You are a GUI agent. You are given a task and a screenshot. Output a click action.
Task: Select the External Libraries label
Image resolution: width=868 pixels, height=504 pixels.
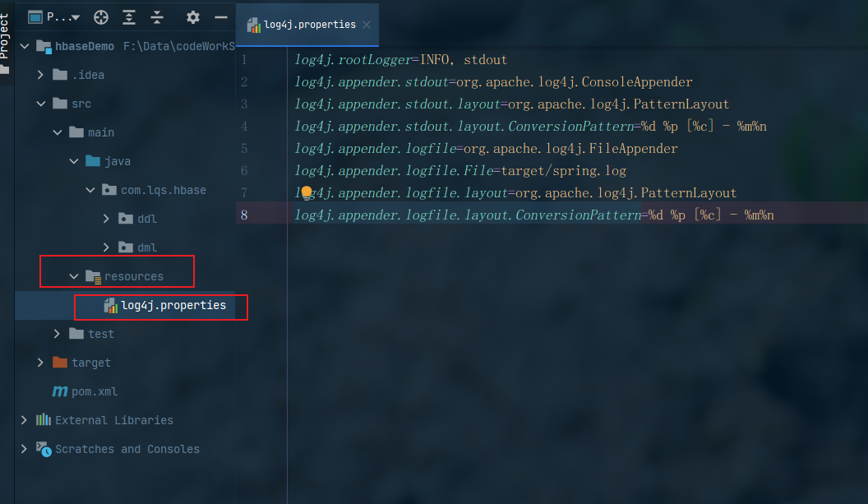pyautogui.click(x=114, y=420)
